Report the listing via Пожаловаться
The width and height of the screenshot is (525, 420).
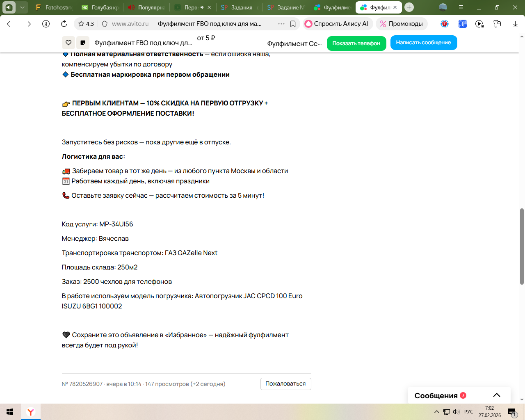click(286, 384)
